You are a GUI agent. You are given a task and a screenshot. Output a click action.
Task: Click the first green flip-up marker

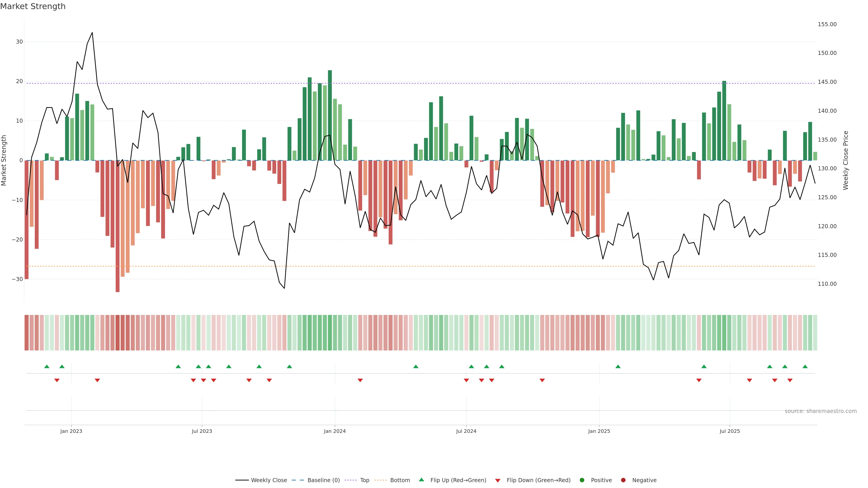pos(47,366)
